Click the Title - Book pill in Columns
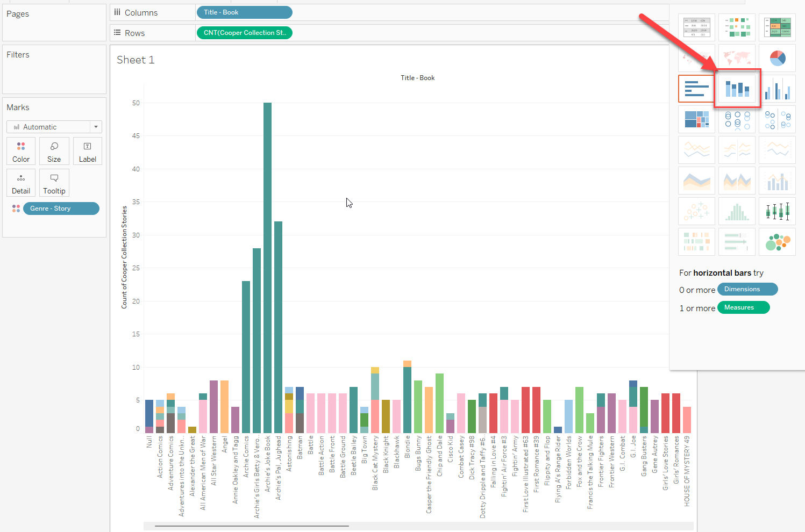 [244, 12]
